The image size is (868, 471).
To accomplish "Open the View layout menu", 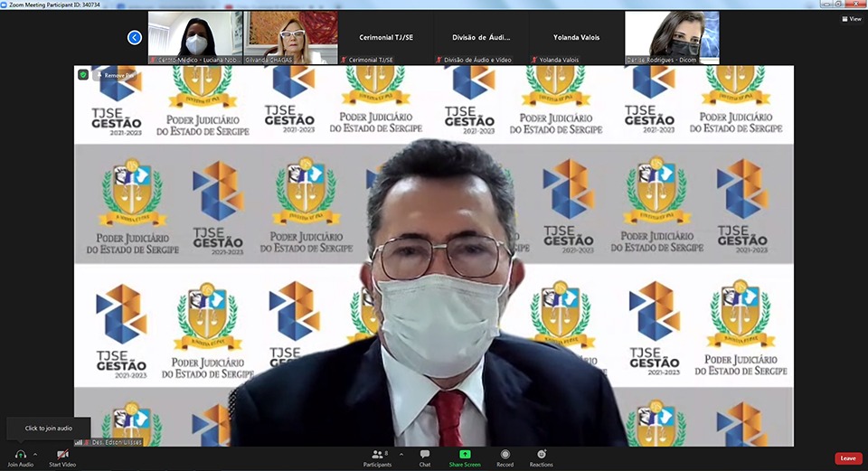I will tap(851, 18).
